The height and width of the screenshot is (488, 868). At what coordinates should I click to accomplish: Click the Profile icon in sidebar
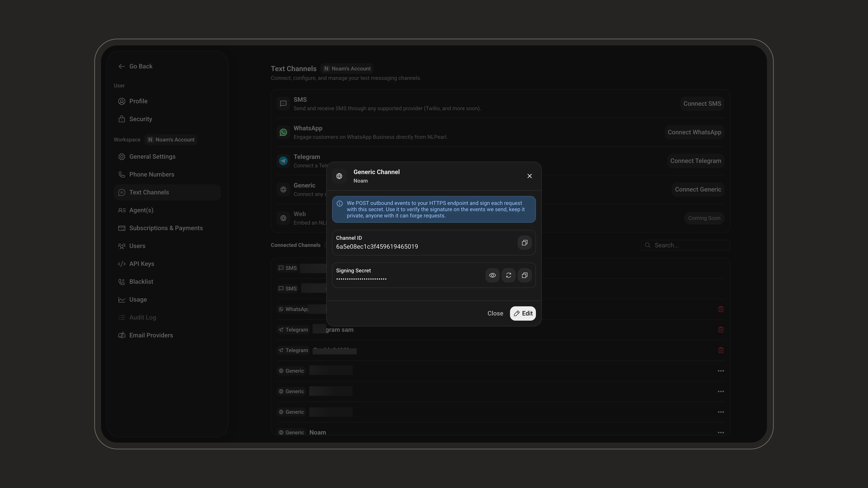(122, 101)
